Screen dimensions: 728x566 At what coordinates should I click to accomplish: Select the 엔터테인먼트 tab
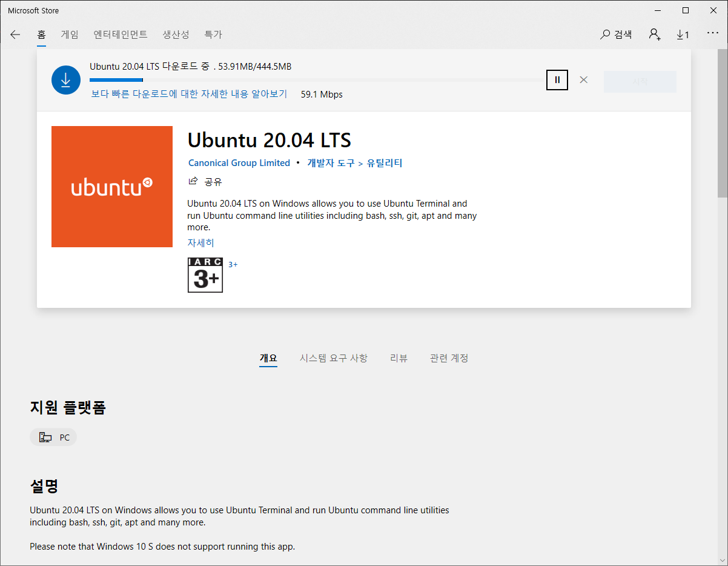(121, 35)
